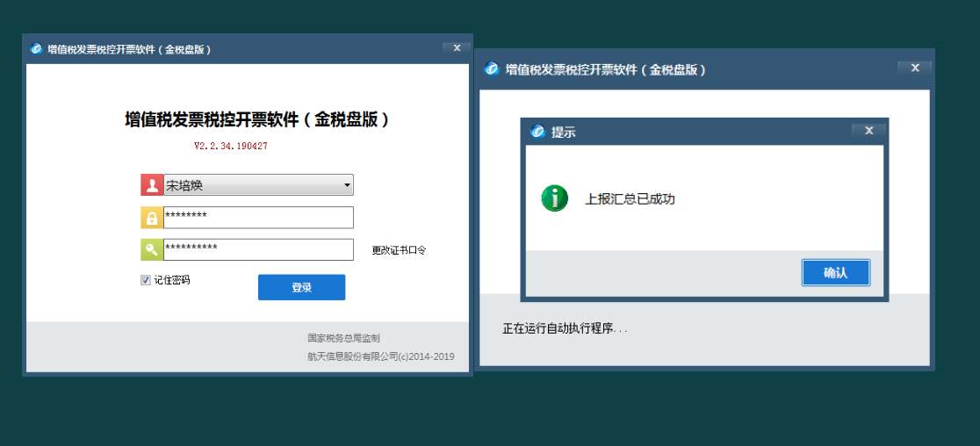Click the 登录 button
This screenshot has width=980, height=446.
coord(301,287)
